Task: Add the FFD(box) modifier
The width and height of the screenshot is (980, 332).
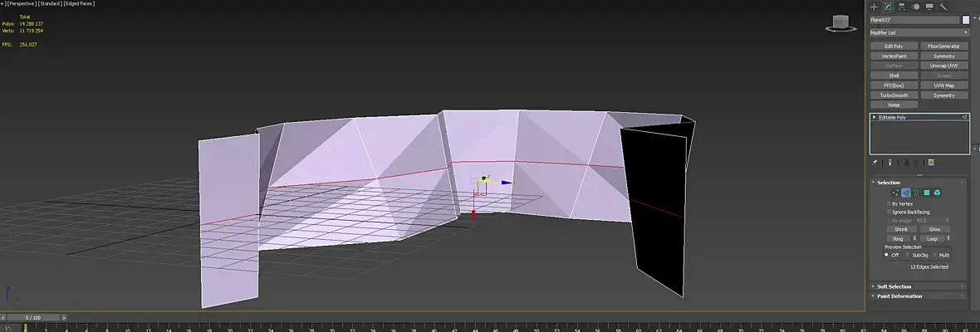Action: point(894,85)
